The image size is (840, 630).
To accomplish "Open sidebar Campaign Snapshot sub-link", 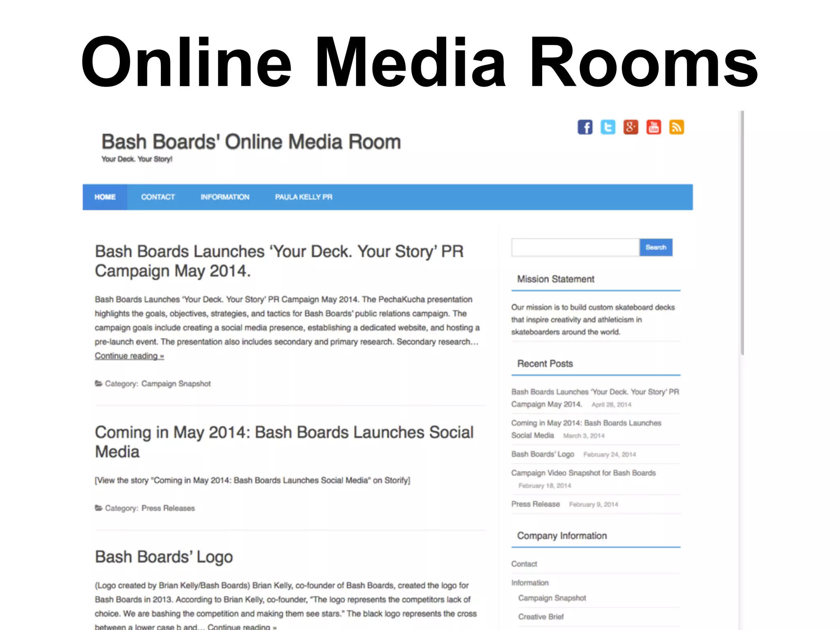I will [552, 598].
